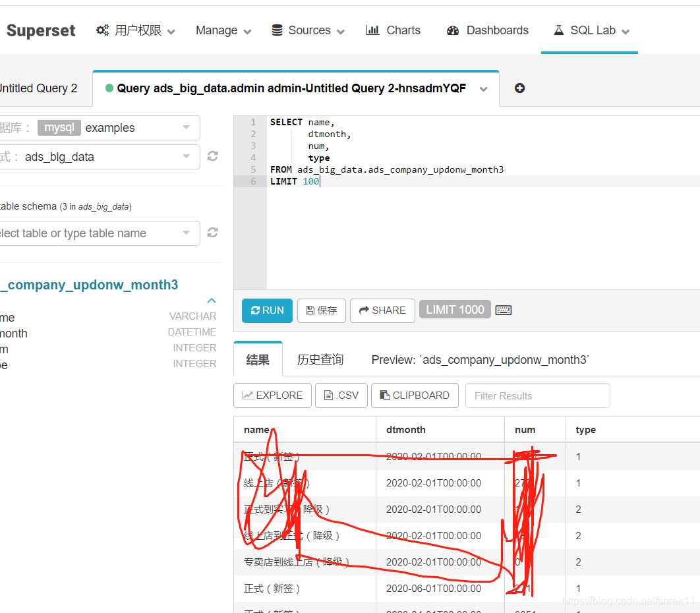Viewport: 700px width, 613px height.
Task: Click the bar chart icon beside Charts
Action: [372, 30]
